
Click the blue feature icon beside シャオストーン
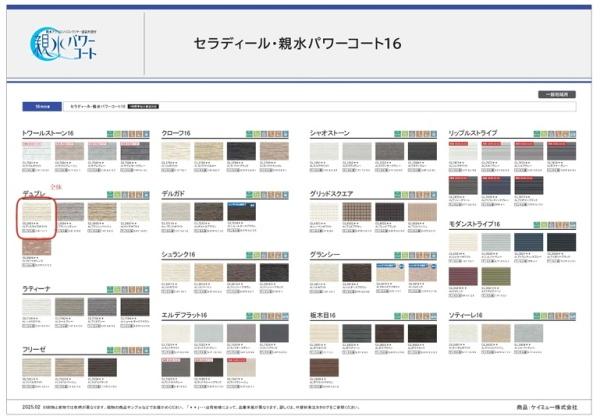point(434,134)
